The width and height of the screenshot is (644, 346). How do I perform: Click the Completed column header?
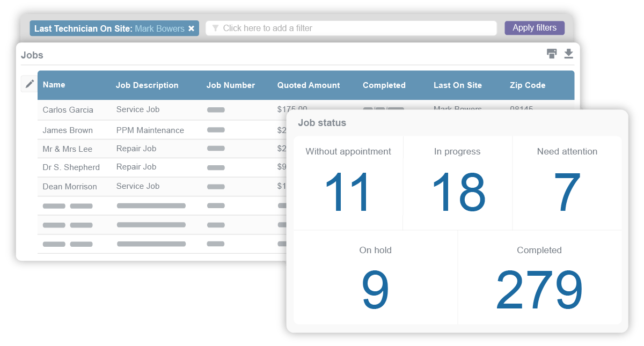pos(384,85)
